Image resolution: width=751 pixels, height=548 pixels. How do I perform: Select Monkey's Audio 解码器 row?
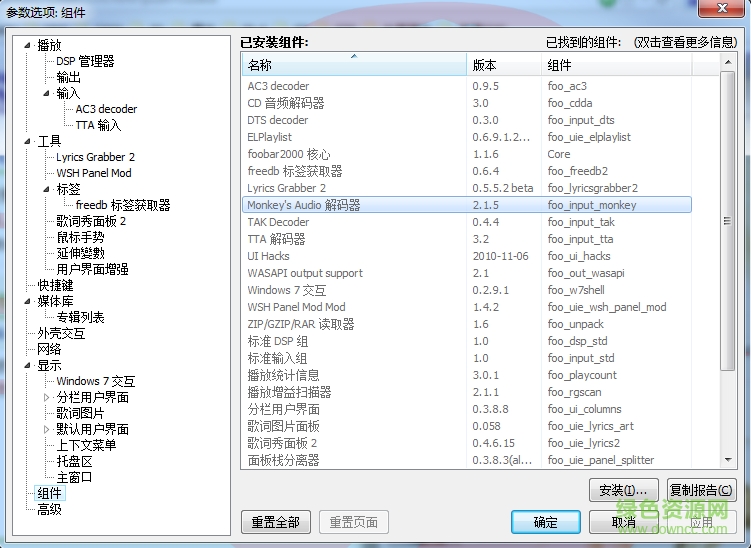tap(467, 205)
